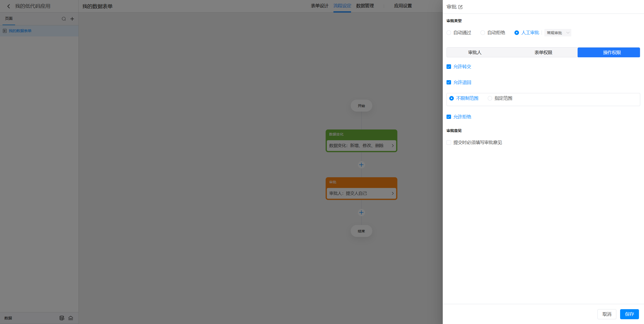Expand 数据变化 node details chevron
The width and height of the screenshot is (644, 324).
click(392, 146)
